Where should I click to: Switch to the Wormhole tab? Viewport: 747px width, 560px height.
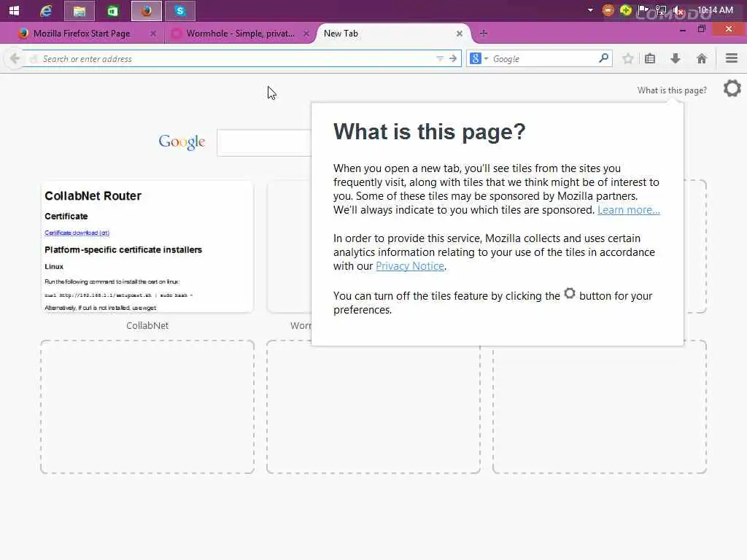coord(240,34)
